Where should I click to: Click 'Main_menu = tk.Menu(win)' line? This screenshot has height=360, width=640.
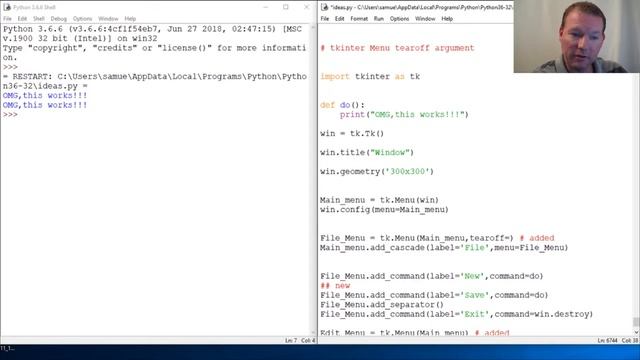[380, 200]
